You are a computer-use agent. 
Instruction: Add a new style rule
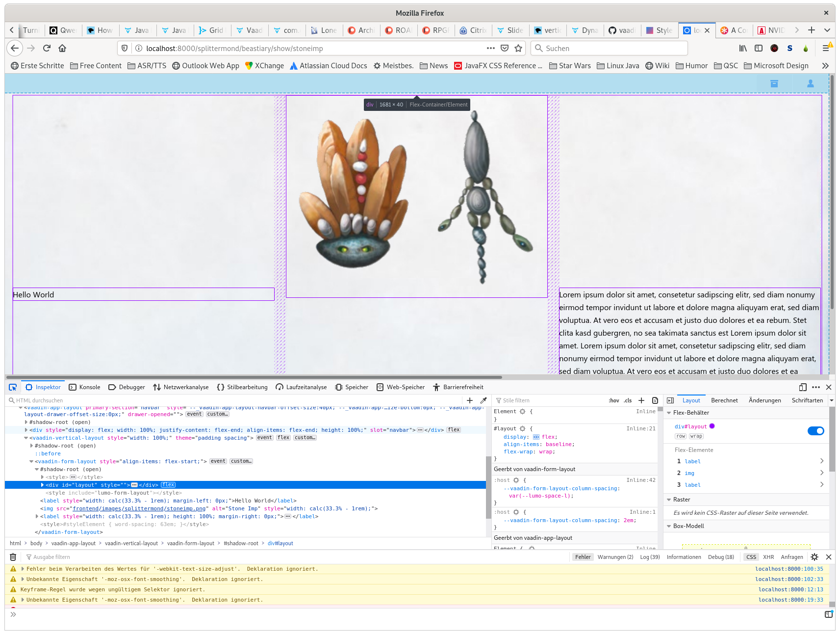tap(641, 400)
